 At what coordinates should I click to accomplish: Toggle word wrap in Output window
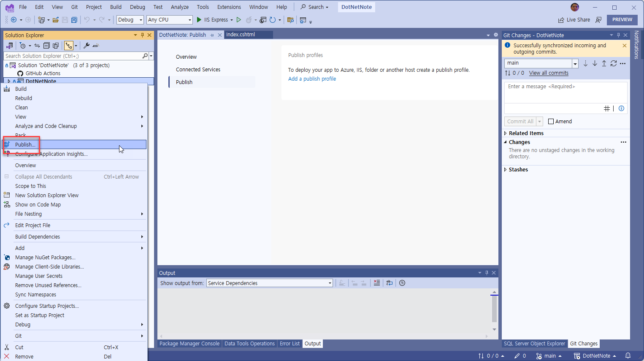[x=389, y=283]
